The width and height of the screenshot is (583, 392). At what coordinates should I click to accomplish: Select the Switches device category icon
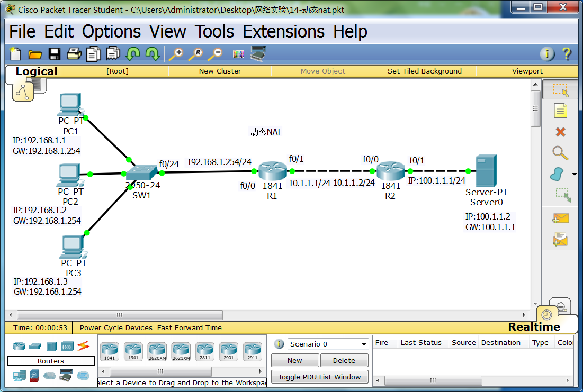tap(35, 347)
